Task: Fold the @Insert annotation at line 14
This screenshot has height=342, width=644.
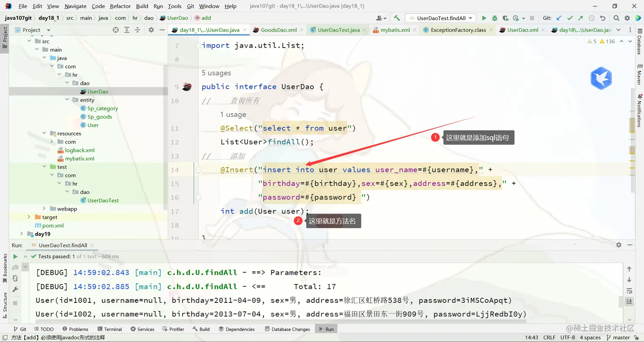Action: coord(198,170)
